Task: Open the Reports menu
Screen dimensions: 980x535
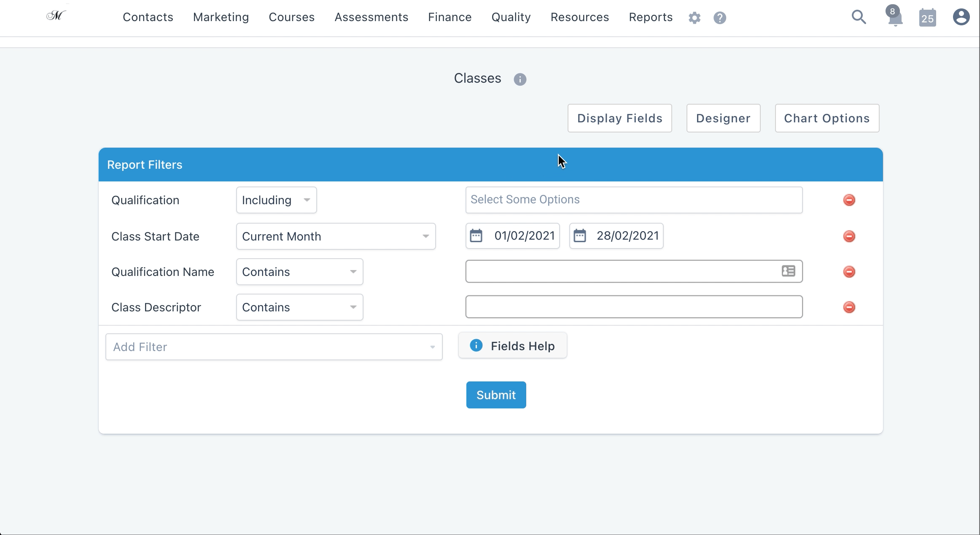Action: 651,17
